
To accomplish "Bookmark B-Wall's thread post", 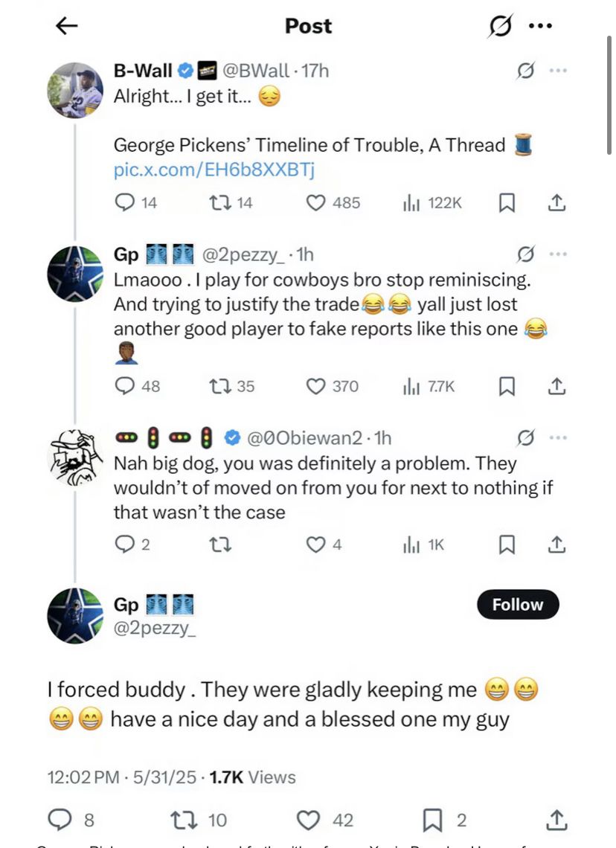I will point(507,202).
